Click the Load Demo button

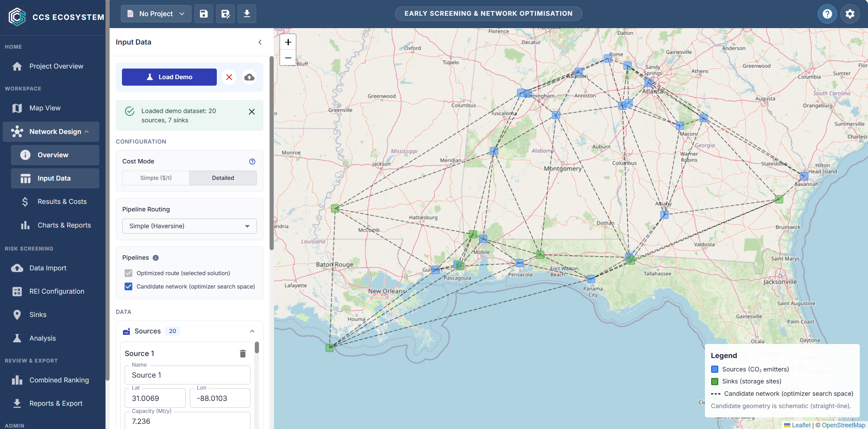point(169,77)
